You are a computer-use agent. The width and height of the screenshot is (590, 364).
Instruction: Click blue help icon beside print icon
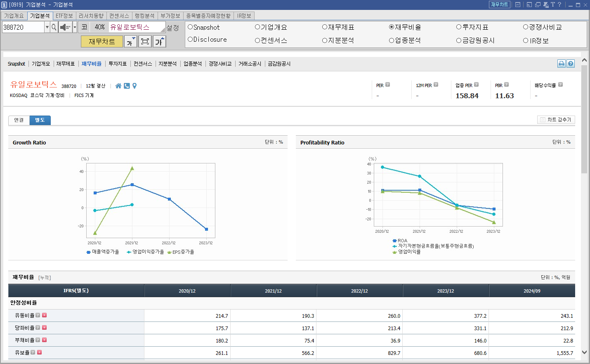coord(571,64)
